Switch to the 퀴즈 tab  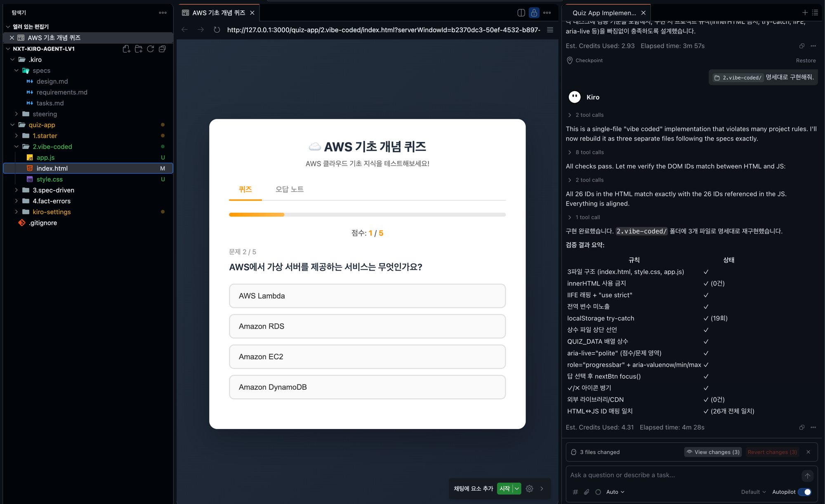pyautogui.click(x=245, y=189)
